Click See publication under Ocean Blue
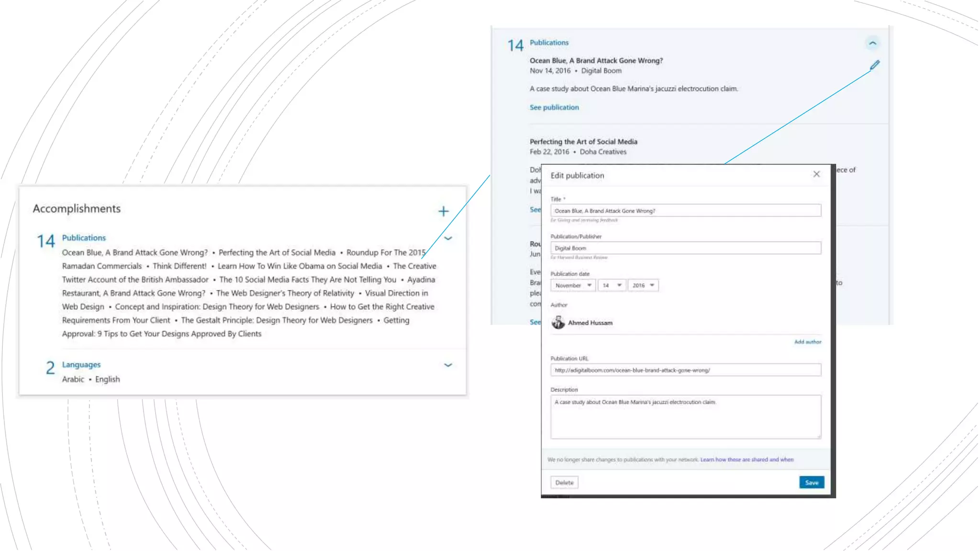Screen dimensions: 980x551 click(x=554, y=108)
